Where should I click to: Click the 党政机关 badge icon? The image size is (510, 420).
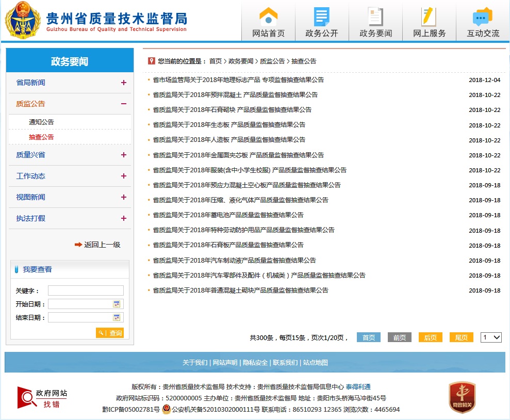point(462,397)
